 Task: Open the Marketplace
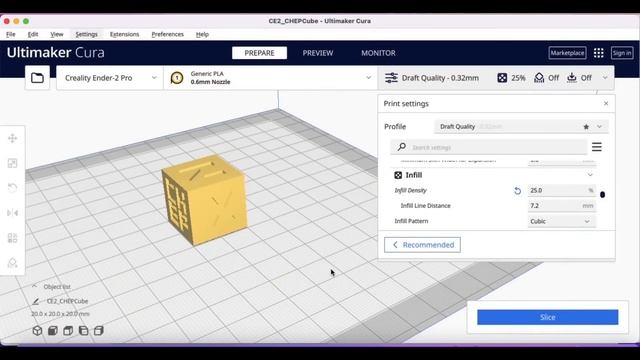567,53
